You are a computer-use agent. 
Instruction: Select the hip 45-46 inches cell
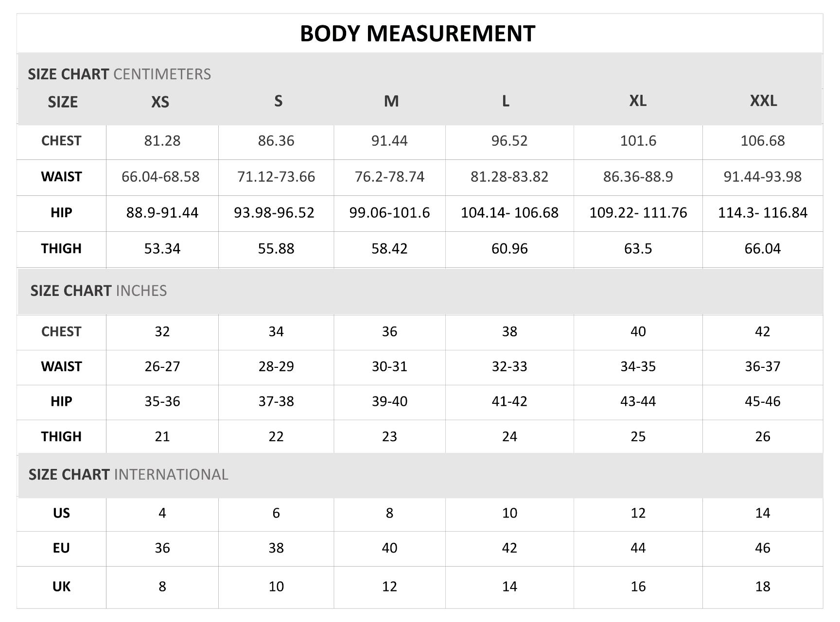point(762,401)
